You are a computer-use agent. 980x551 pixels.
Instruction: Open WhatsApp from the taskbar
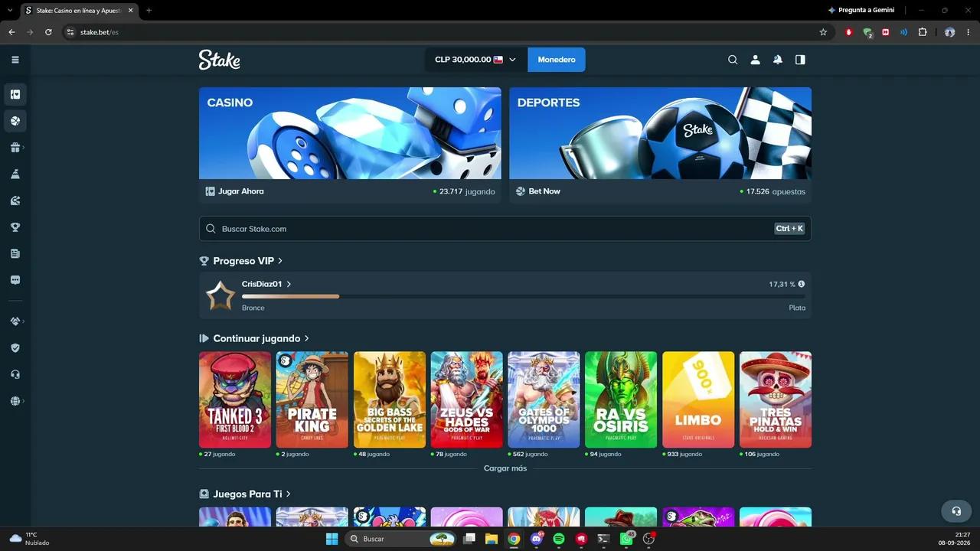click(x=626, y=539)
